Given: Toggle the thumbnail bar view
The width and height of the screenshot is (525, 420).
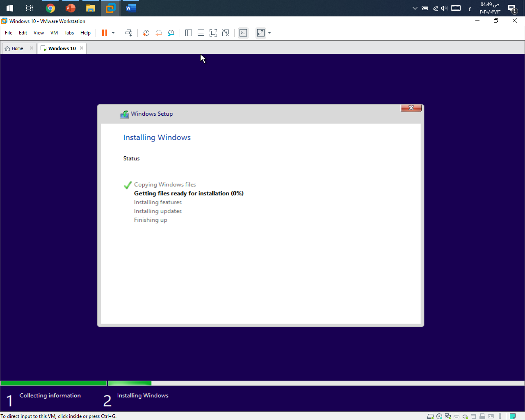Looking at the screenshot, I should point(201,33).
